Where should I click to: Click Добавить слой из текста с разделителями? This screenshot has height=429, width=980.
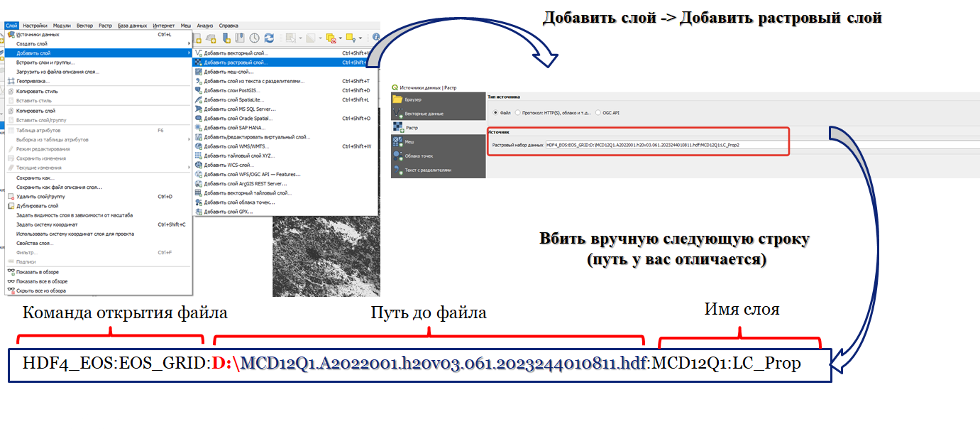[x=286, y=81]
